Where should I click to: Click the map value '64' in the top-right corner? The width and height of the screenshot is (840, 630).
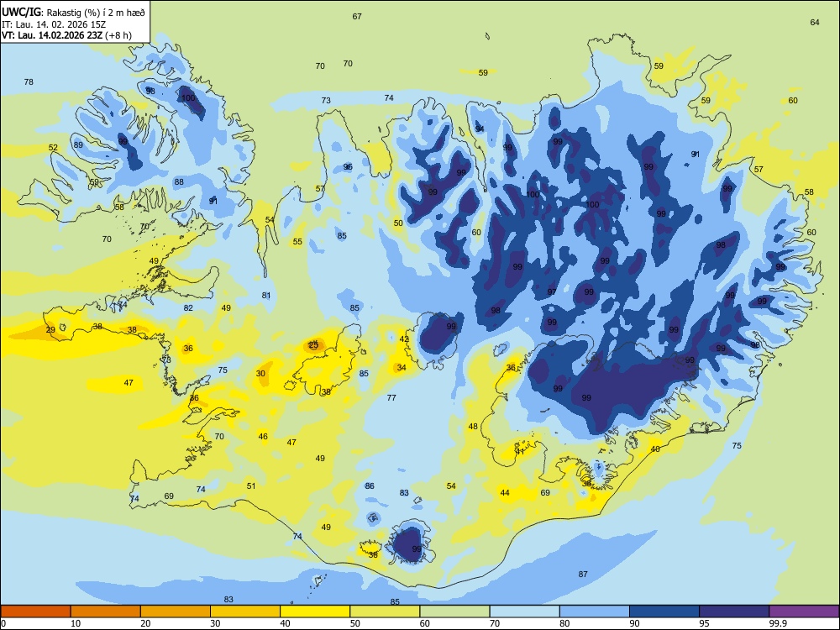tap(815, 23)
